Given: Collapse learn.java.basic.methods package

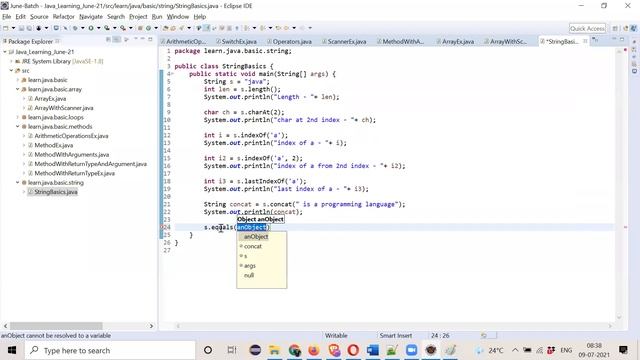Looking at the screenshot, I should (x=18, y=127).
